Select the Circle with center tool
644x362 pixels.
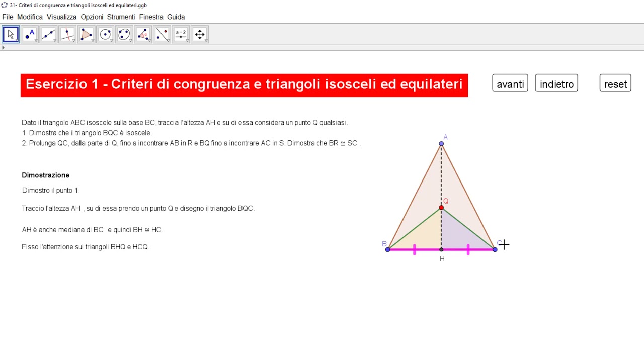click(105, 34)
